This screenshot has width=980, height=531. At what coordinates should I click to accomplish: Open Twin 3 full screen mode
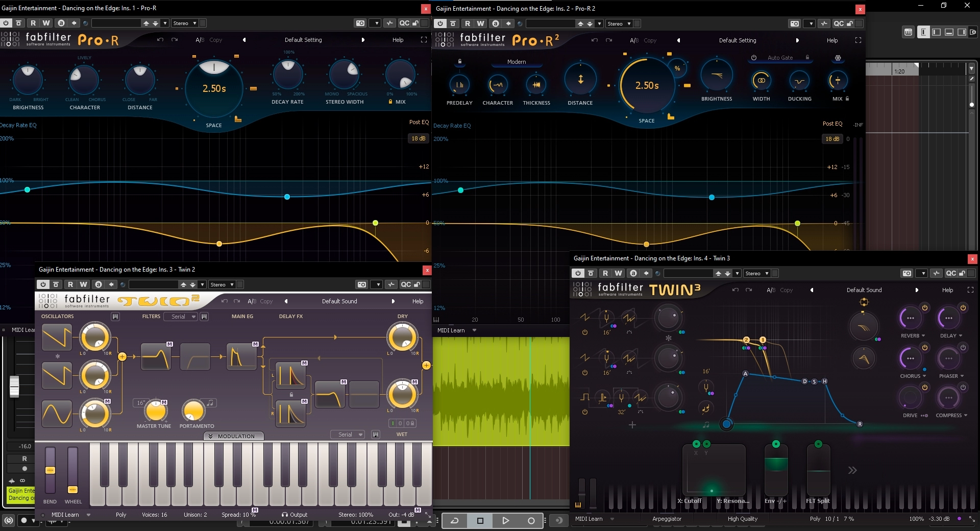point(970,290)
